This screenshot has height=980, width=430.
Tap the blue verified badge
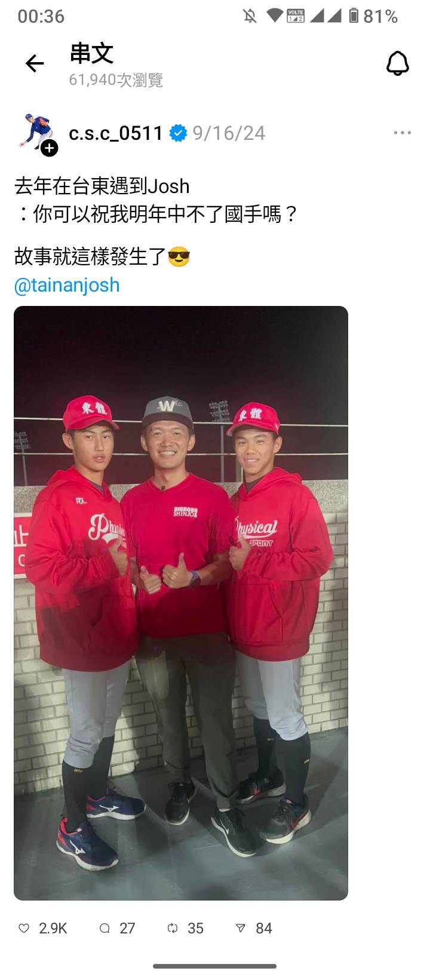[178, 133]
